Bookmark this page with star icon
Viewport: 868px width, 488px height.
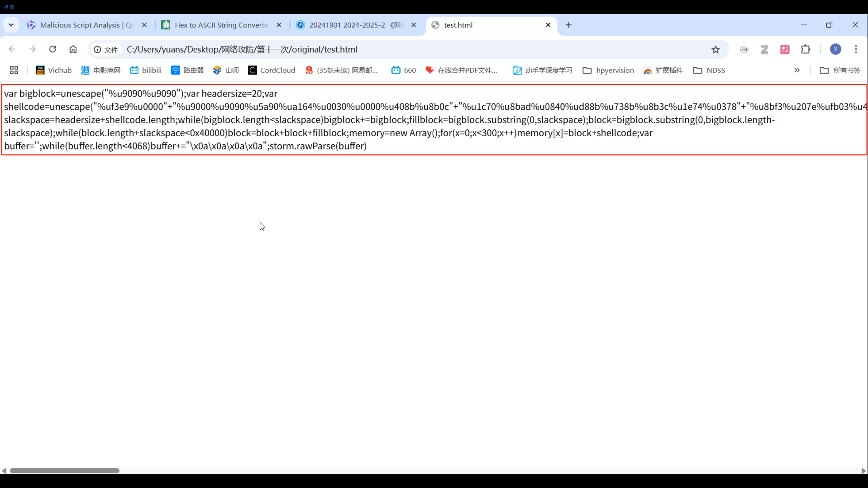tap(715, 49)
